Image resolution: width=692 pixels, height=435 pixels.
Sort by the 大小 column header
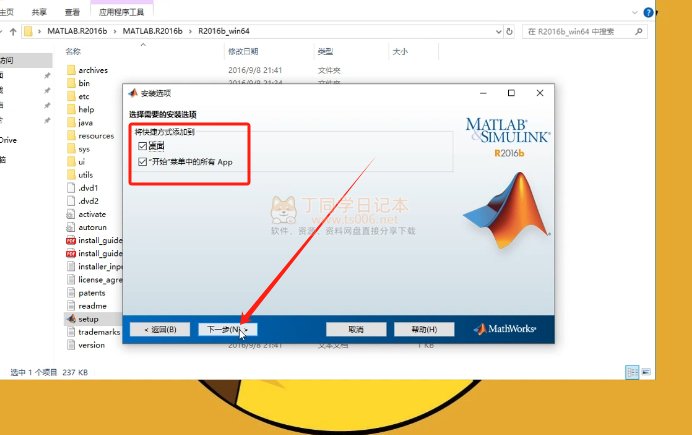(x=400, y=51)
